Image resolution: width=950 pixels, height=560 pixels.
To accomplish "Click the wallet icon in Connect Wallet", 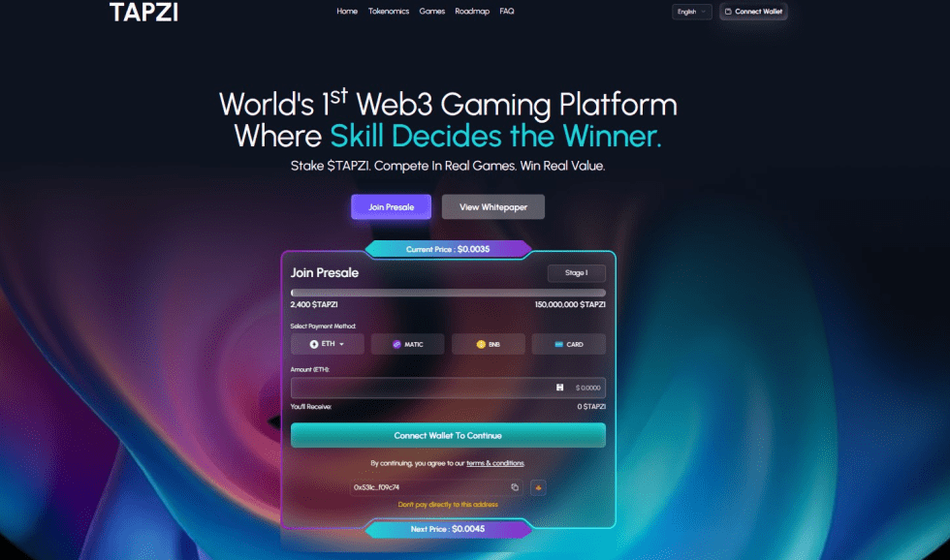I will point(728,12).
